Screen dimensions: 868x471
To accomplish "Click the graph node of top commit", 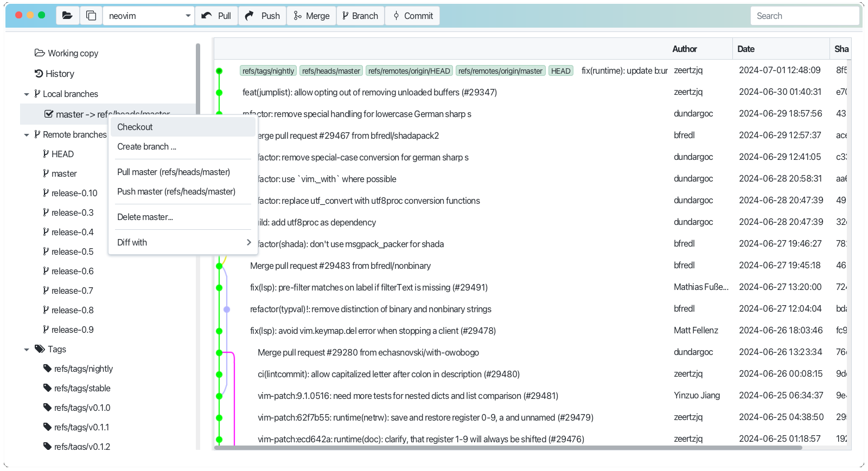I will (x=219, y=71).
